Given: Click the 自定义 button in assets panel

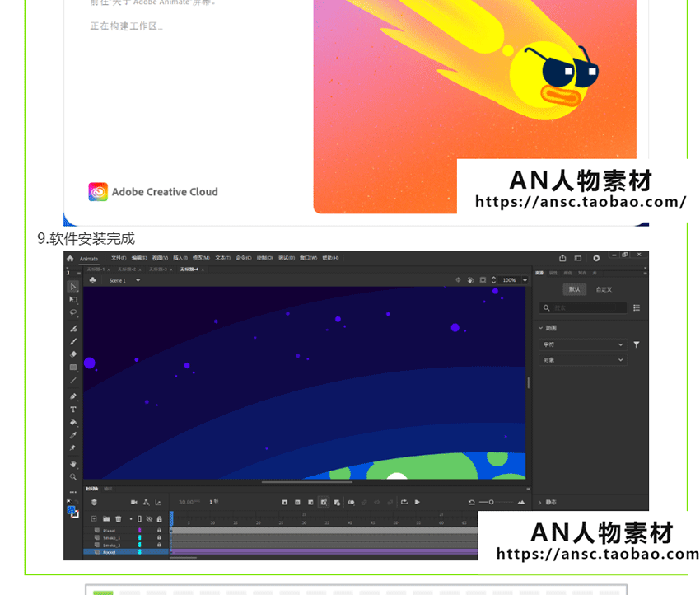Looking at the screenshot, I should (604, 289).
